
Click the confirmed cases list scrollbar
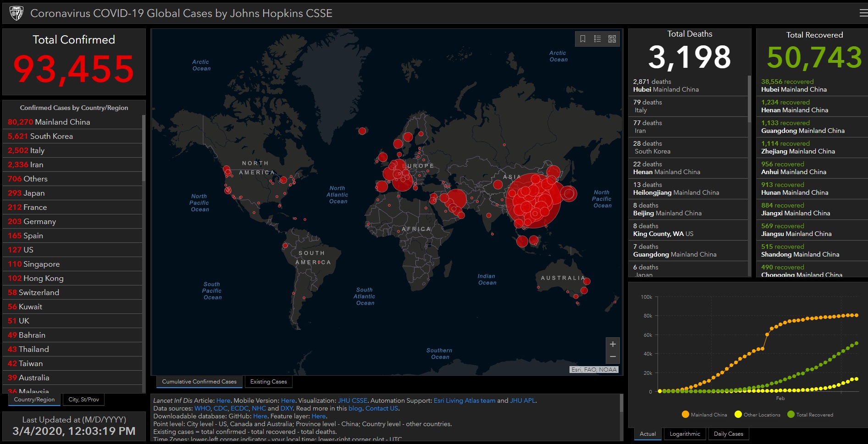144,148
